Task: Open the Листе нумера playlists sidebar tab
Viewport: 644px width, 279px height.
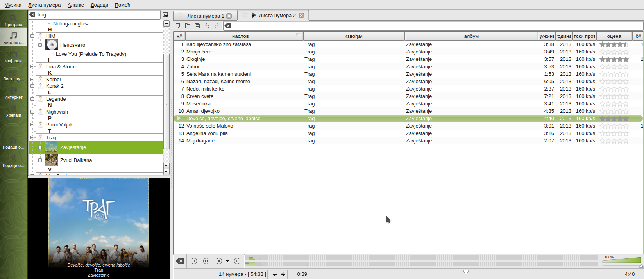Action: [x=14, y=74]
